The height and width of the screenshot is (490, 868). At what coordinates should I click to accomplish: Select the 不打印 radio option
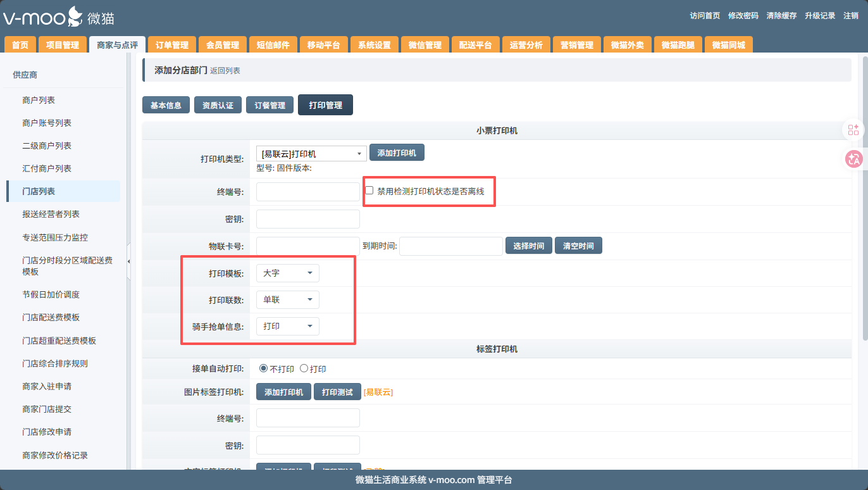click(263, 368)
